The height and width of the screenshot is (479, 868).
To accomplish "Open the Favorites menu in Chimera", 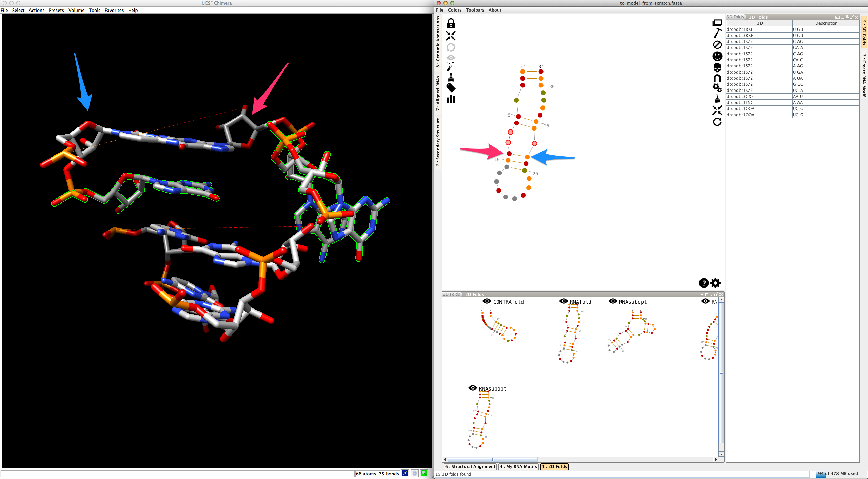I will [114, 10].
